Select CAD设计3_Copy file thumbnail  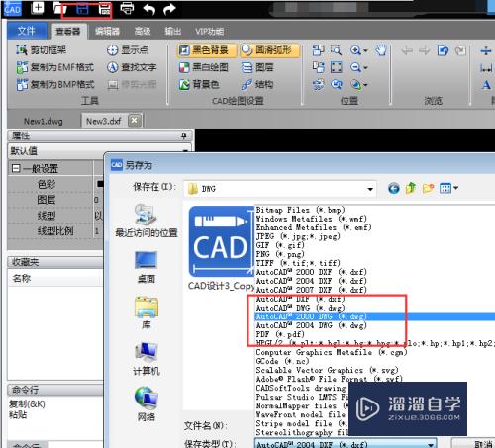(x=221, y=247)
